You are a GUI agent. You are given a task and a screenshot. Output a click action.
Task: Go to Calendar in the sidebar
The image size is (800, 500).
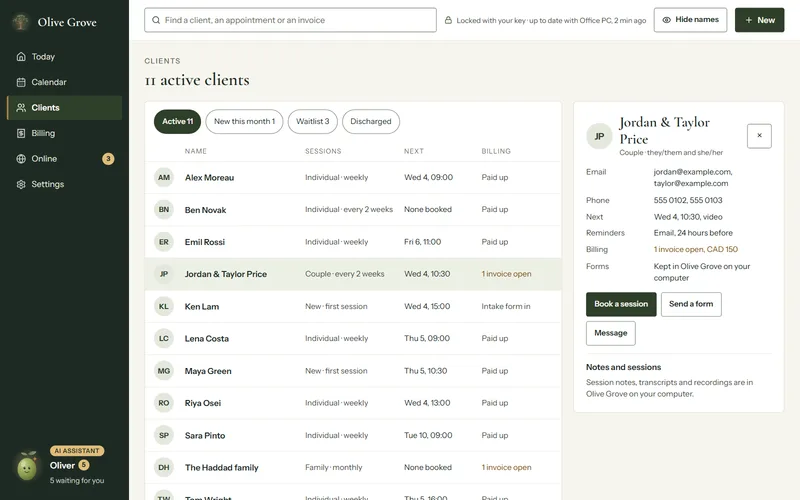point(64,82)
